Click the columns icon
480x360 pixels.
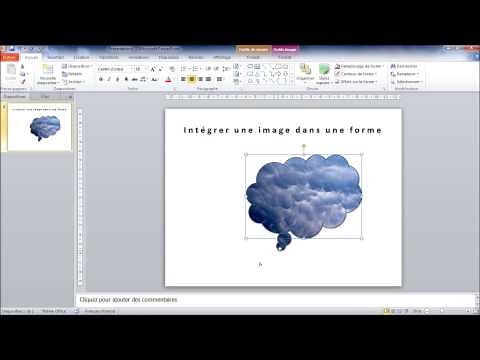(x=220, y=79)
